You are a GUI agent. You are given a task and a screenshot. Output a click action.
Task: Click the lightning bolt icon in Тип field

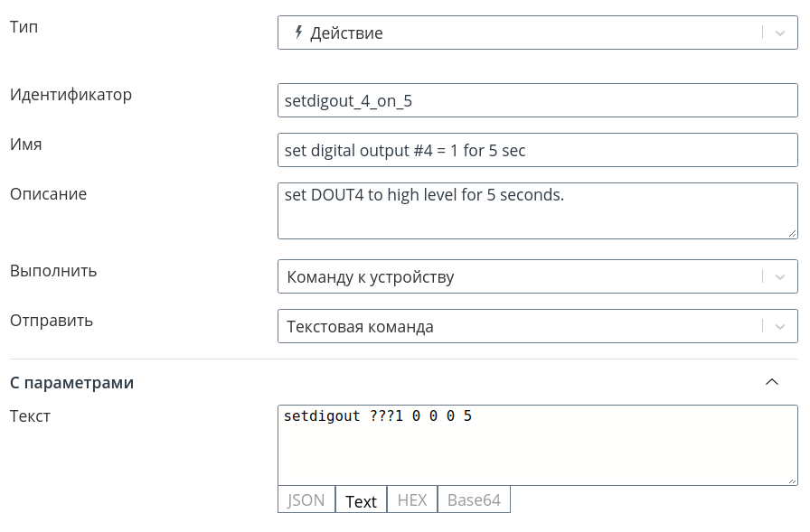pos(298,33)
